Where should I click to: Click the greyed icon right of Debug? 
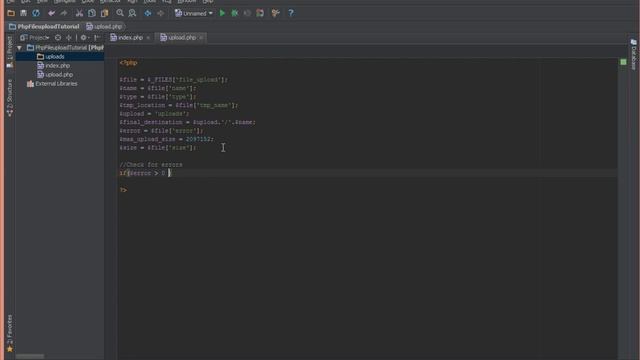[x=247, y=13]
